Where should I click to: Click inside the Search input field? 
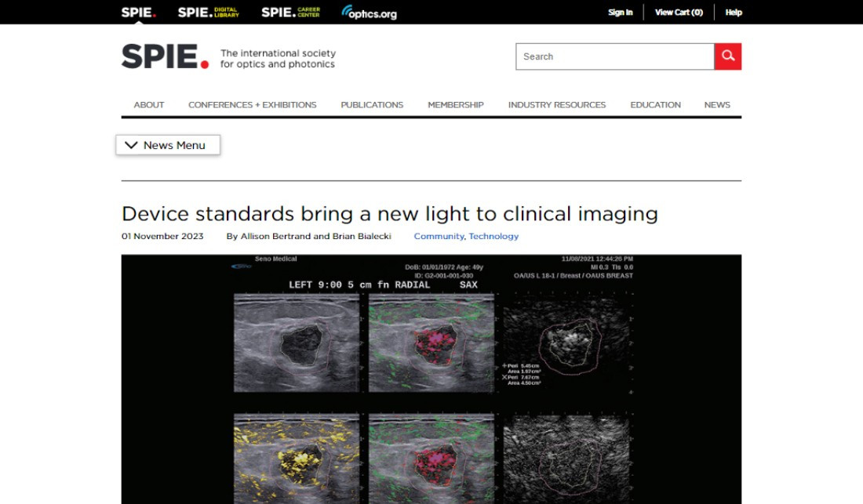point(612,56)
